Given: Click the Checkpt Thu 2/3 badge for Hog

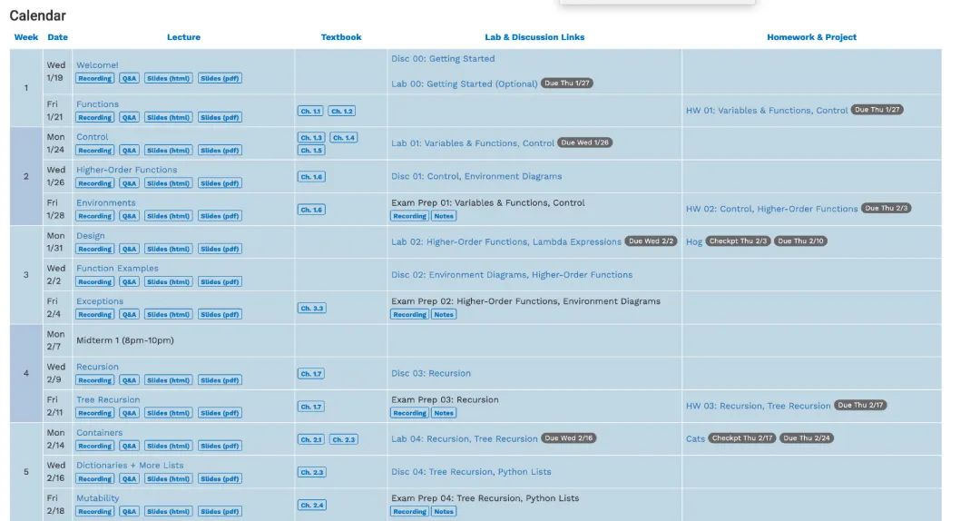Looking at the screenshot, I should [x=738, y=241].
